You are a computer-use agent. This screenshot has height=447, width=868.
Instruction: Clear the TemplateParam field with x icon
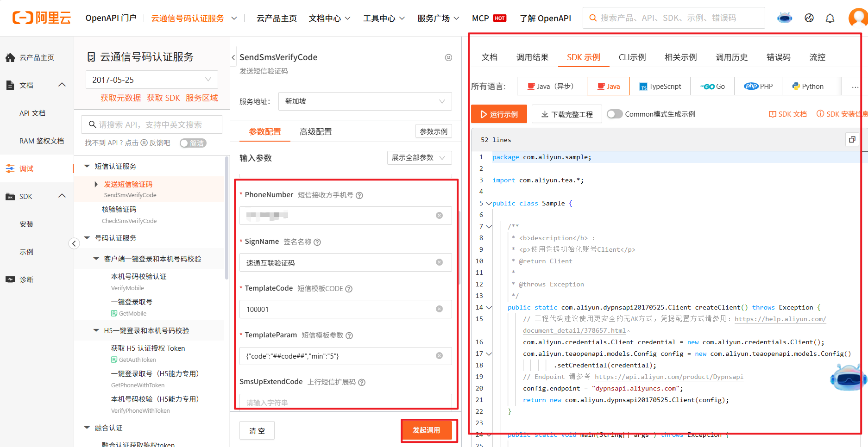coord(439,356)
